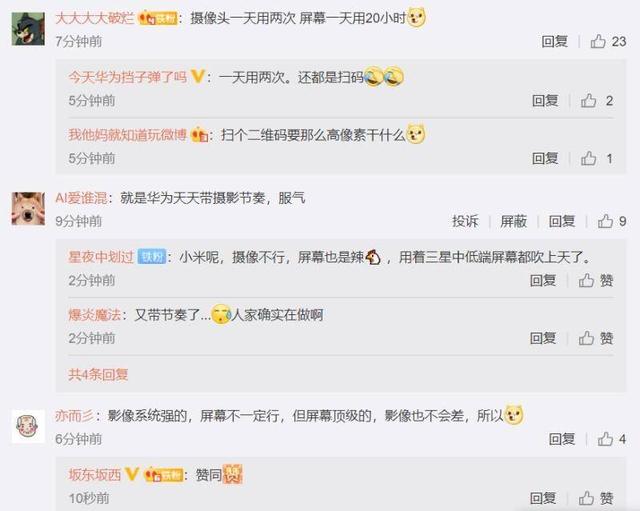This screenshot has height=511, width=640.
Task: Open AI爱谁混's dog avatar
Action: click(x=28, y=209)
